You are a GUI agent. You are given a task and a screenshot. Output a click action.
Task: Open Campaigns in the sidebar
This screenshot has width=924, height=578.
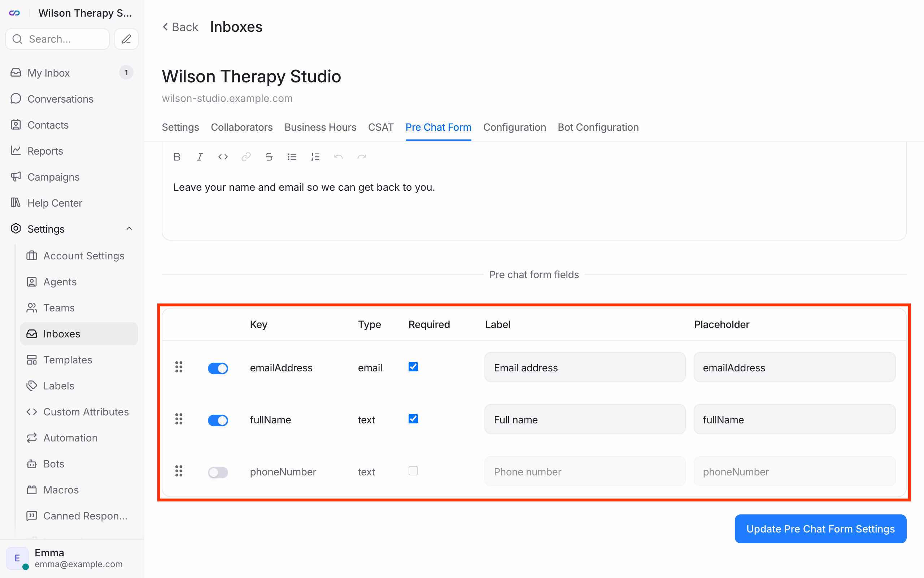(72, 177)
